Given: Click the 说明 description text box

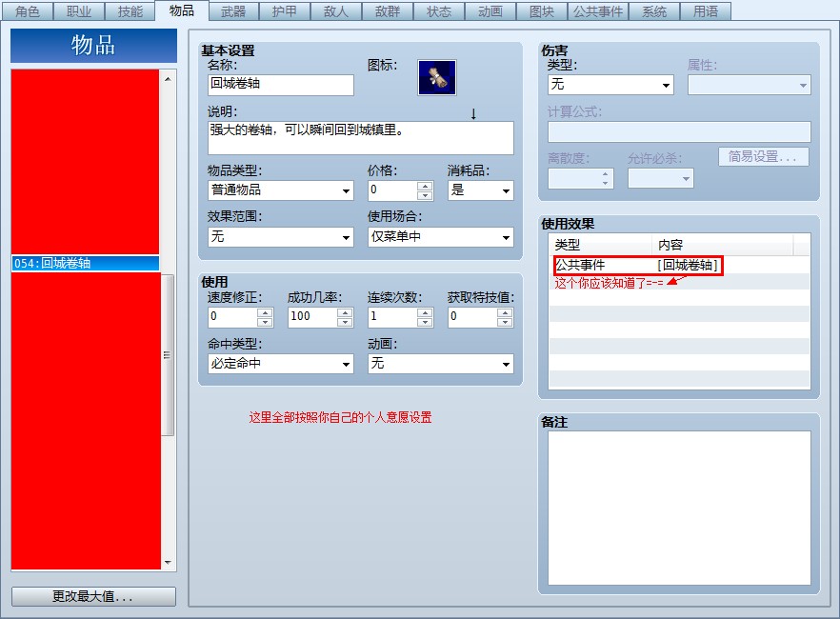Looking at the screenshot, I should click(x=361, y=138).
